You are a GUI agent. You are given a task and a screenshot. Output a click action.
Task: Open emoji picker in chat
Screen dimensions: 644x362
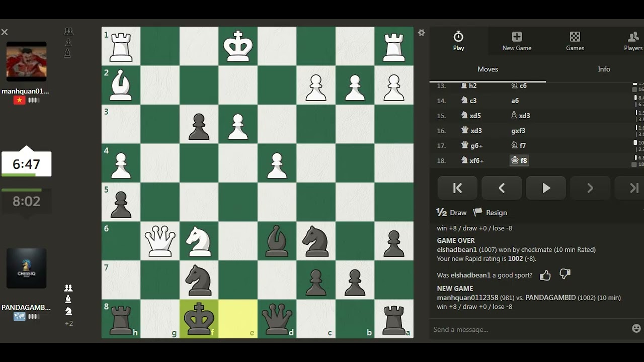pos(636,328)
